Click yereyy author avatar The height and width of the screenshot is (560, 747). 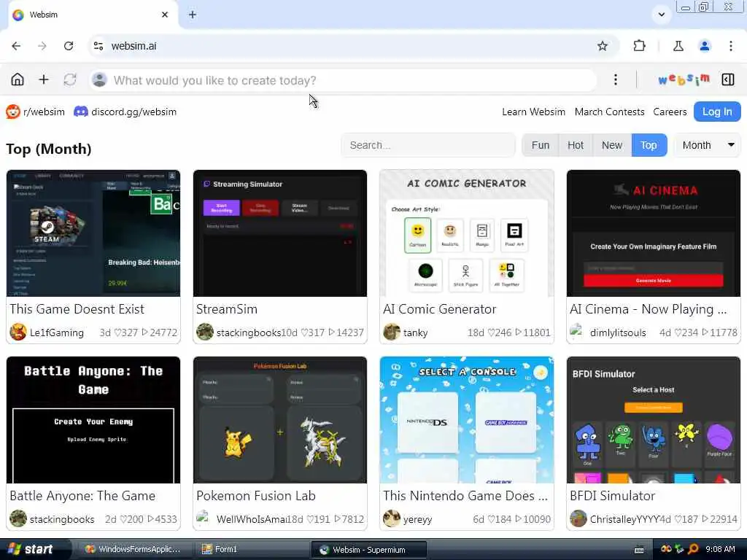(392, 518)
